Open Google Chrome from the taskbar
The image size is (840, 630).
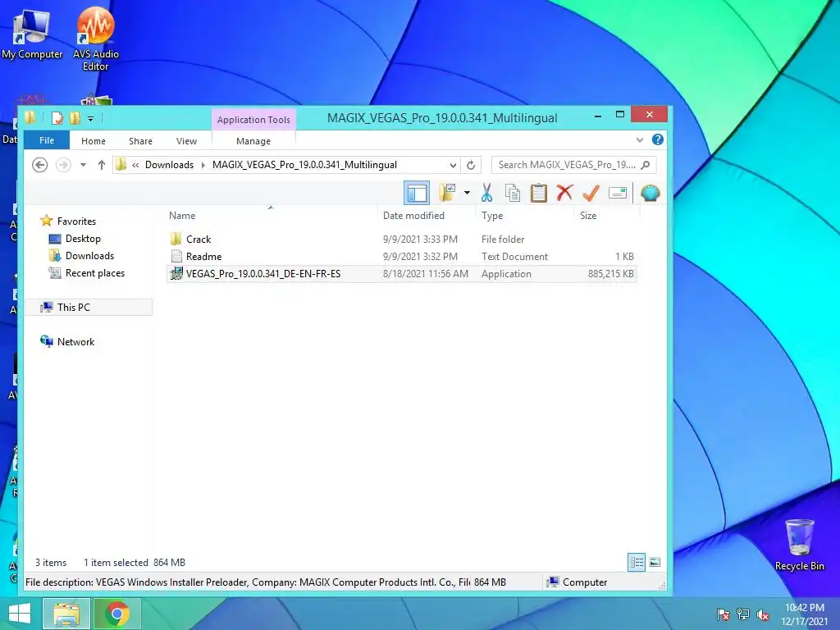(x=117, y=614)
